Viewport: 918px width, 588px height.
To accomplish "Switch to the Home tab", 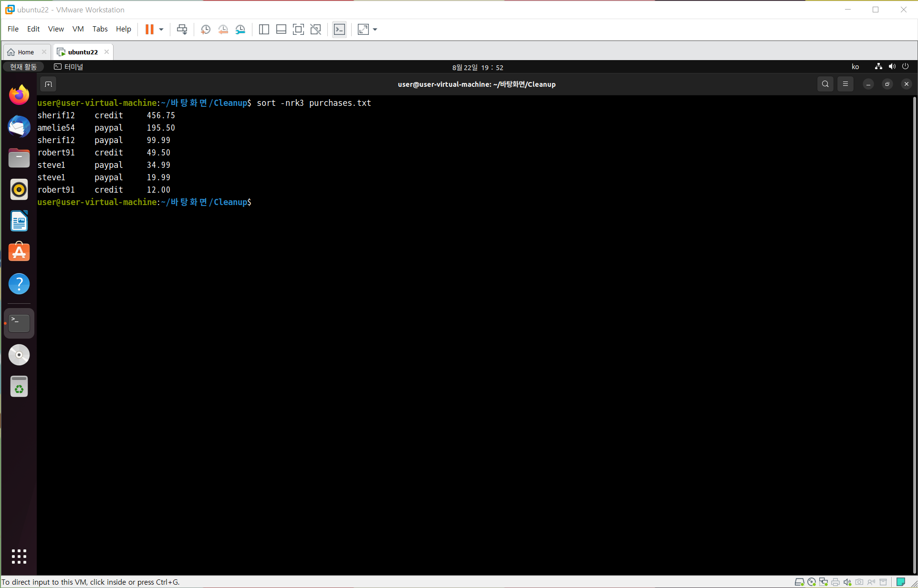I will [26, 52].
